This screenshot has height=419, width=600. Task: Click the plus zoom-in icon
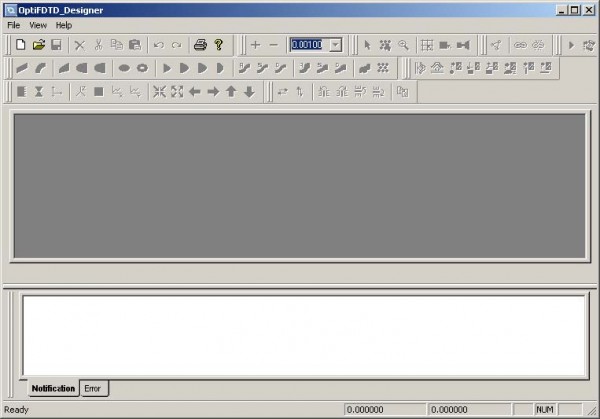[255, 45]
